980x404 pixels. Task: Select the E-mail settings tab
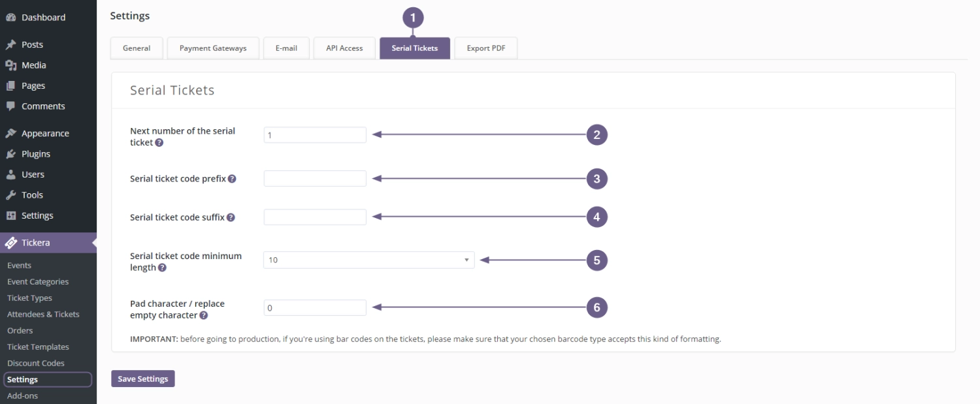(x=286, y=48)
